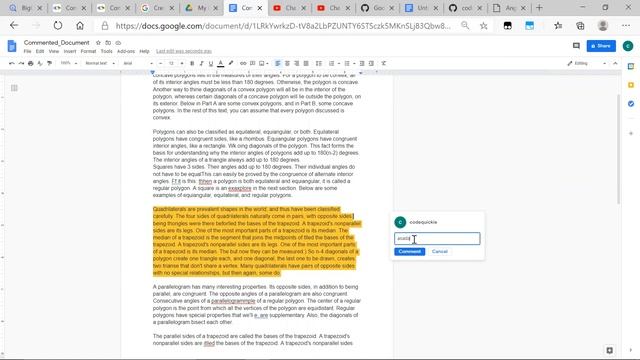
Task: Open the File menu
Action: click(x=27, y=51)
